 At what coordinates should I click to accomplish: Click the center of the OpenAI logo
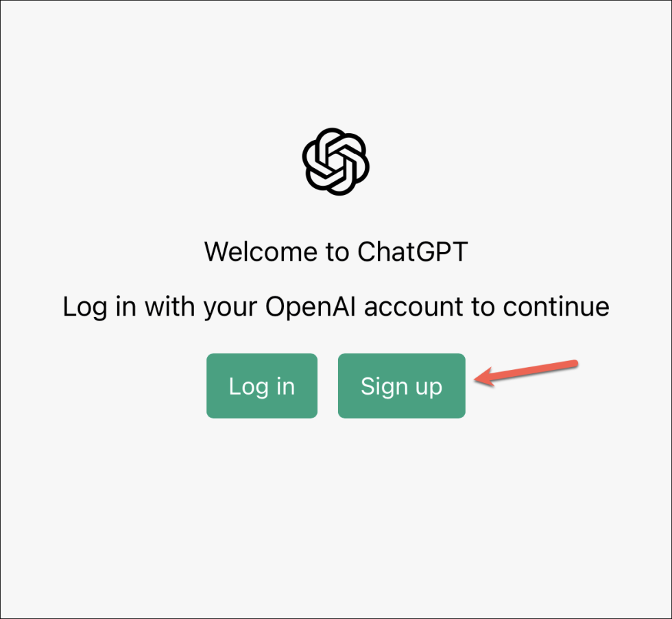[335, 162]
